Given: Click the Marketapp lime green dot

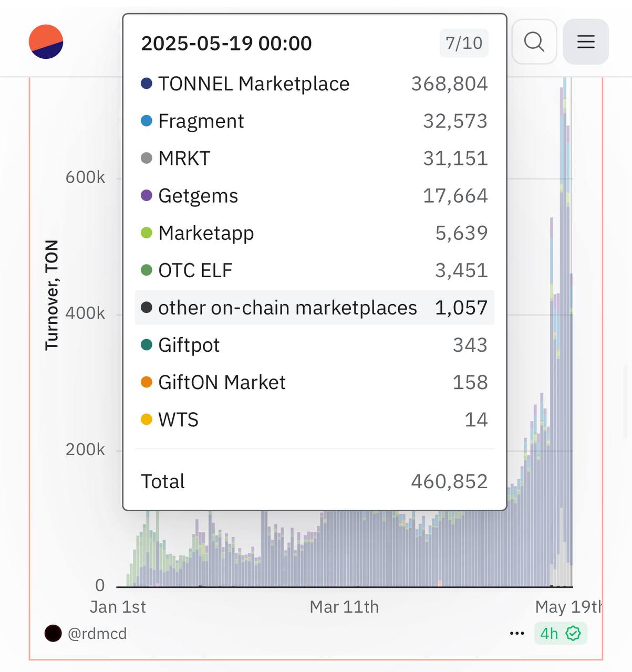Looking at the screenshot, I should pyautogui.click(x=147, y=233).
